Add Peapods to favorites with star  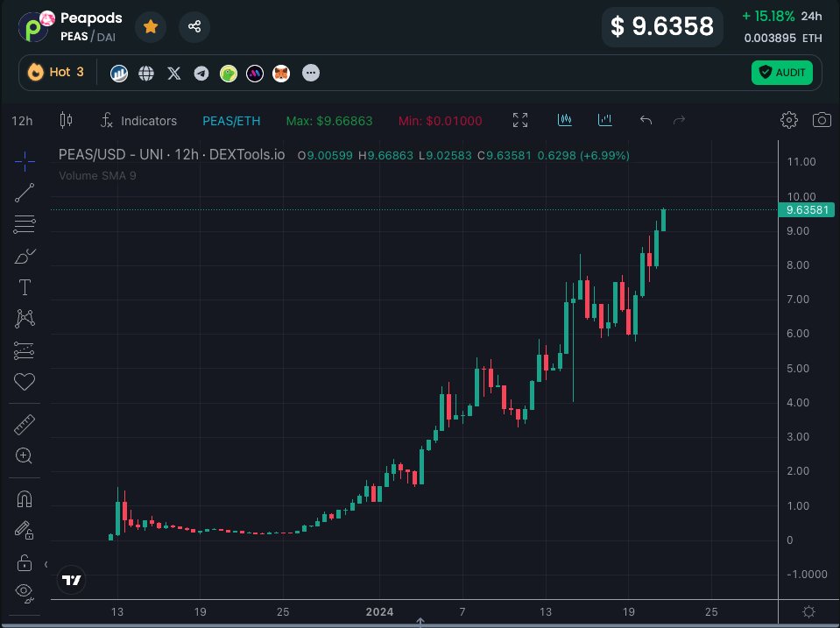pyautogui.click(x=151, y=26)
